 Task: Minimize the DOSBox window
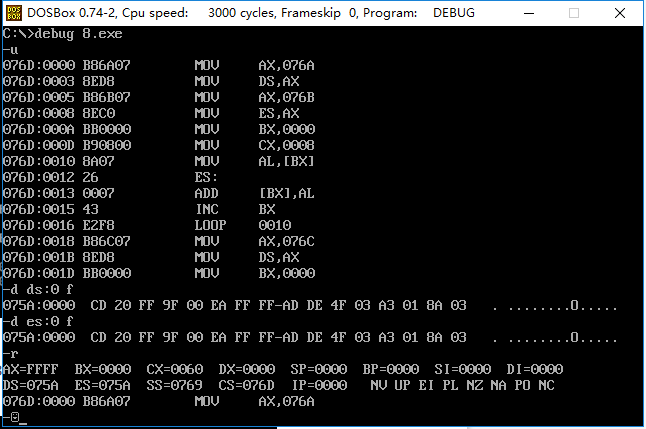pos(529,13)
